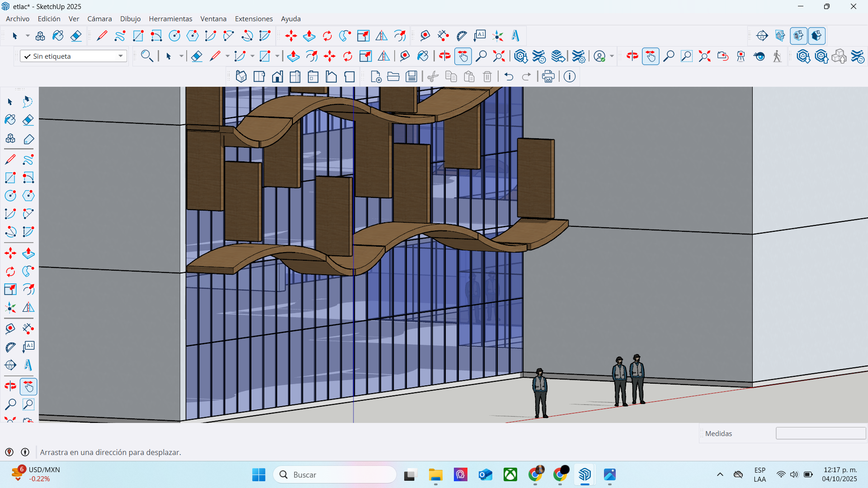
Task: Choose the Rotated Rectangle tool
Action: tap(156, 36)
